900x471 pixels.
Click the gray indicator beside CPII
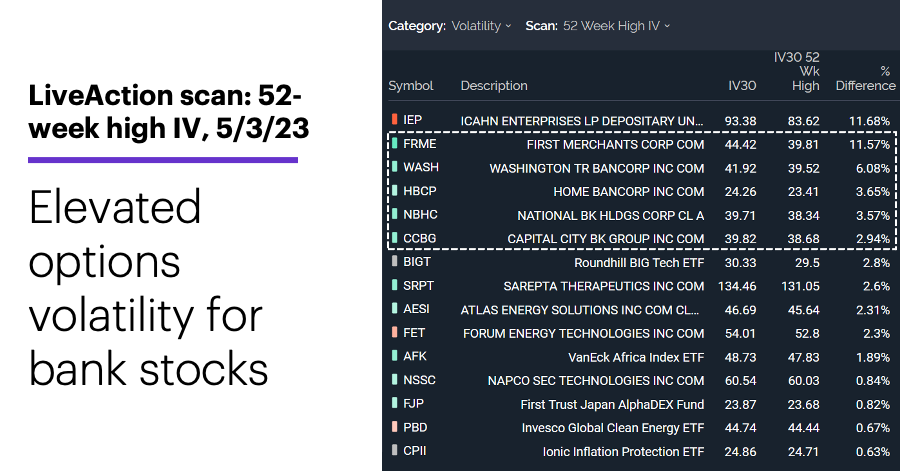point(394,450)
